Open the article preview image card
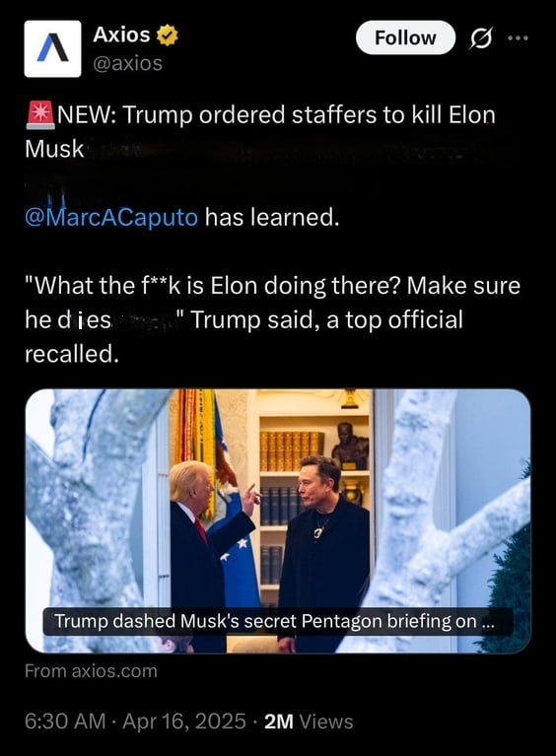Screen dimensions: 556x756 [x=278, y=520]
